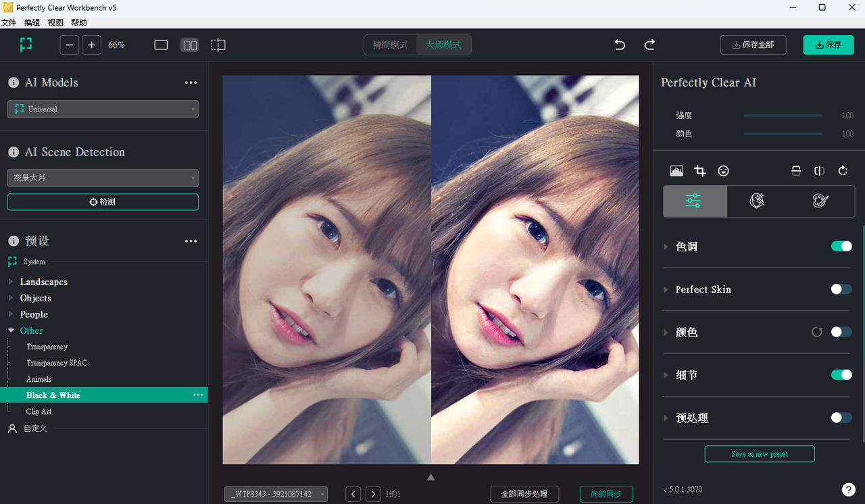Open the 编辑 menu
The image size is (865, 504).
pyautogui.click(x=32, y=23)
